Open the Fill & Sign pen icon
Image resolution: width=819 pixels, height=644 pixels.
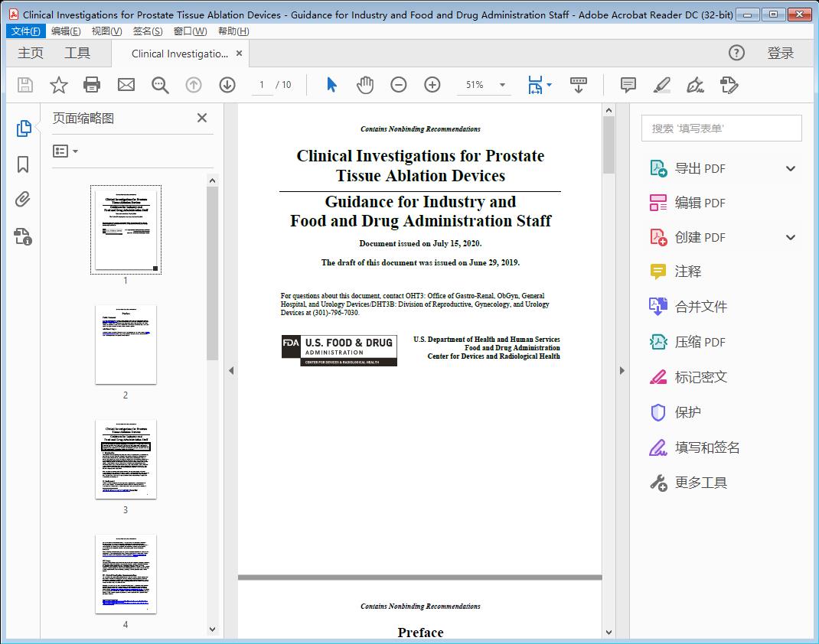694,85
